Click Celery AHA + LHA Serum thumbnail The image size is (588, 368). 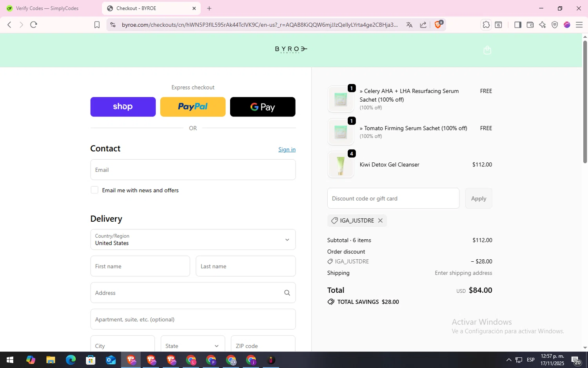pyautogui.click(x=341, y=99)
